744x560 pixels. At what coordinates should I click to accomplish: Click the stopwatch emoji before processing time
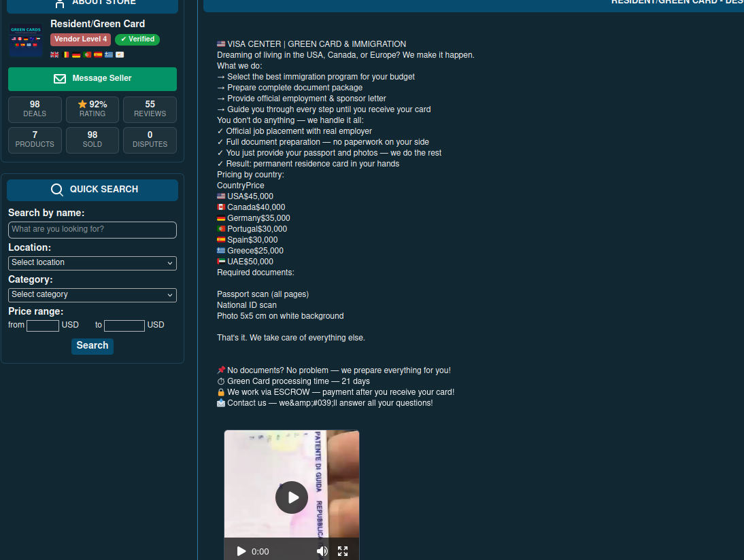coord(221,381)
